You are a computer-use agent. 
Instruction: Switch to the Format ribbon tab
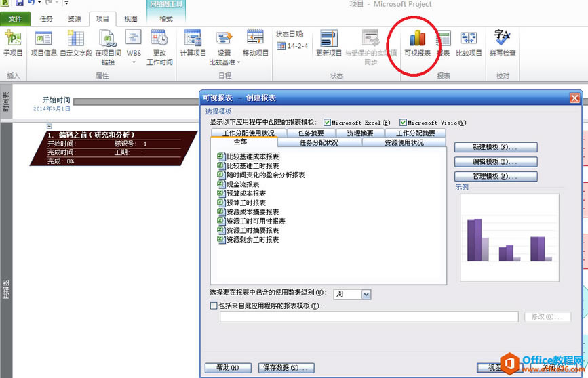[x=166, y=19]
